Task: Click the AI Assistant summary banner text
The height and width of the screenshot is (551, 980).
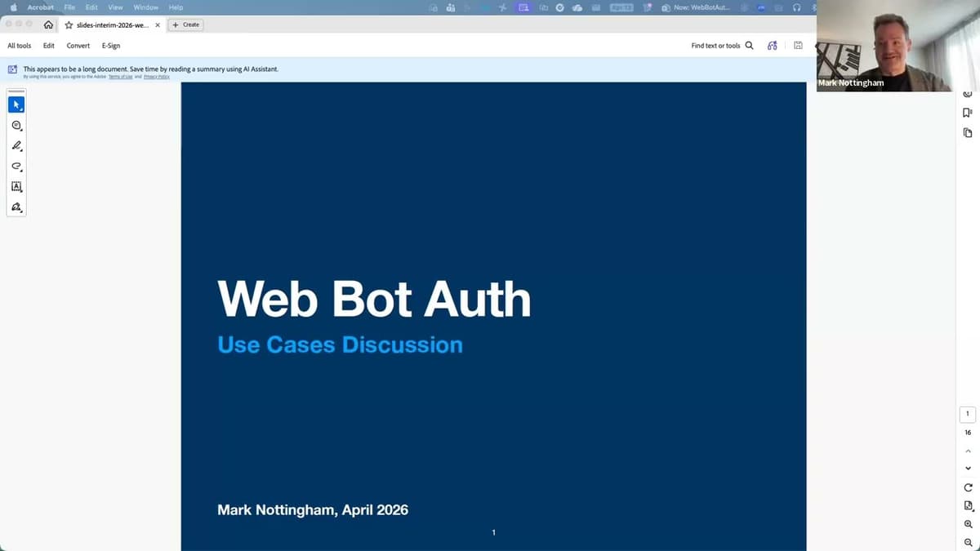Action: [x=151, y=69]
